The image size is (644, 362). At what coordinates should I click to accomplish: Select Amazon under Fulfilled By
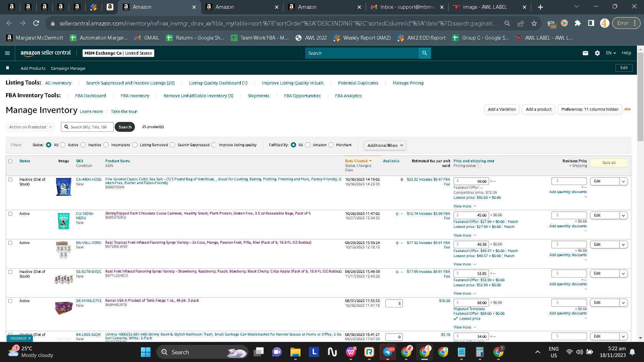point(308,145)
